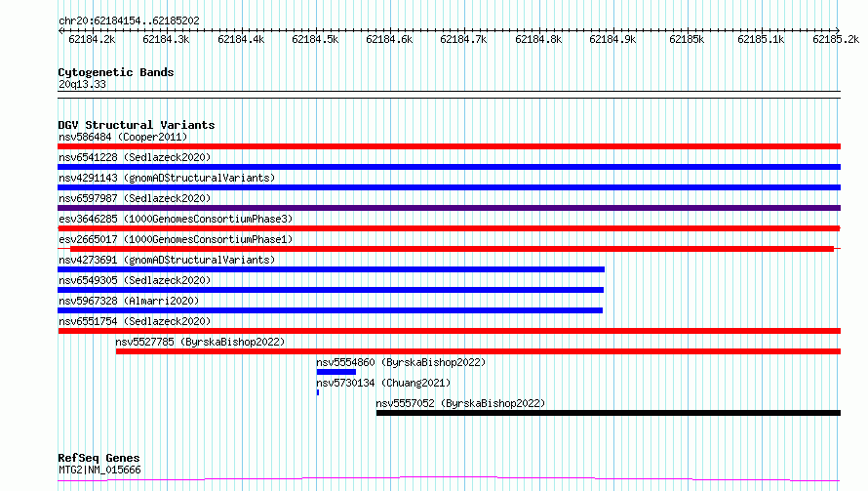Click the blue bar under nsv5967328
Image resolution: width=868 pixels, height=491 pixels.
coord(330,310)
